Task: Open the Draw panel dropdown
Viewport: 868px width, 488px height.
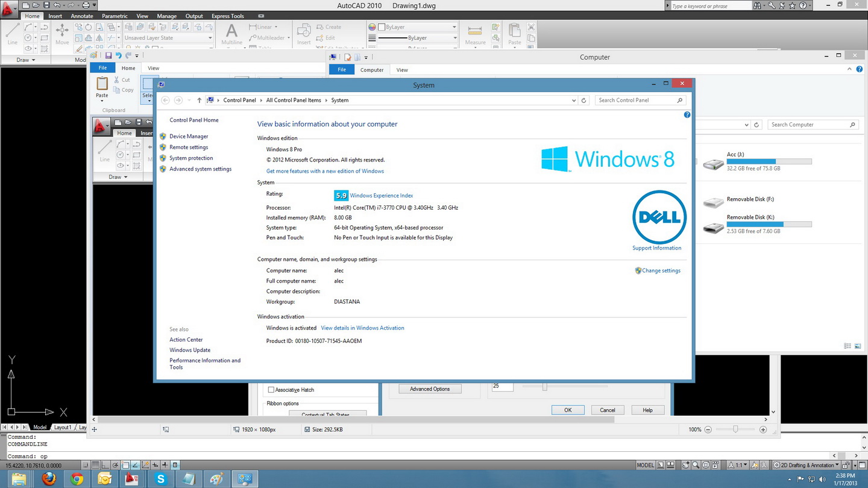Action: [25, 60]
